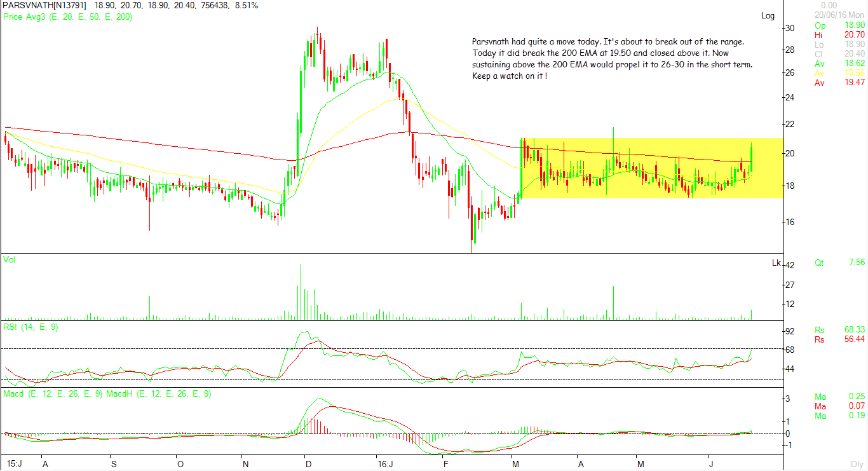The width and height of the screenshot is (868, 471).
Task: Click the 16 price axis label
Action: 790,222
